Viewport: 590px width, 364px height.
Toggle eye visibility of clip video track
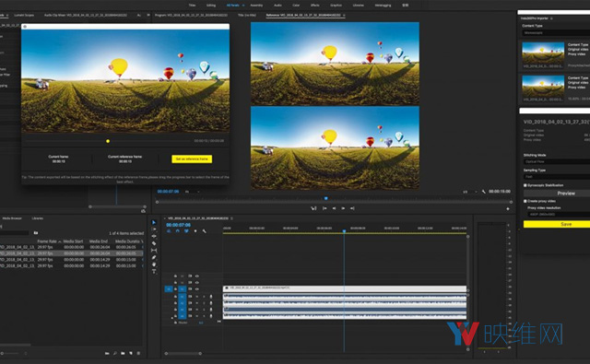click(x=196, y=288)
